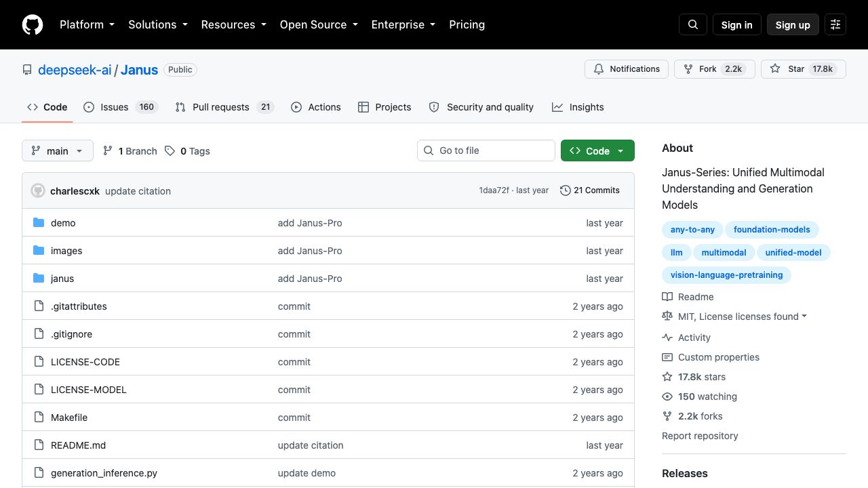
Task: Expand the Open Source menu
Action: point(319,24)
